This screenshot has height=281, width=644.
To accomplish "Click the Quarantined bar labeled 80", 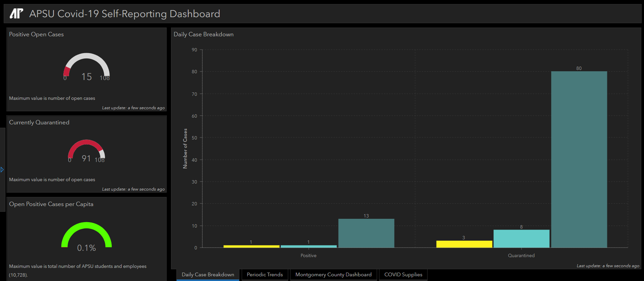I will click(579, 159).
